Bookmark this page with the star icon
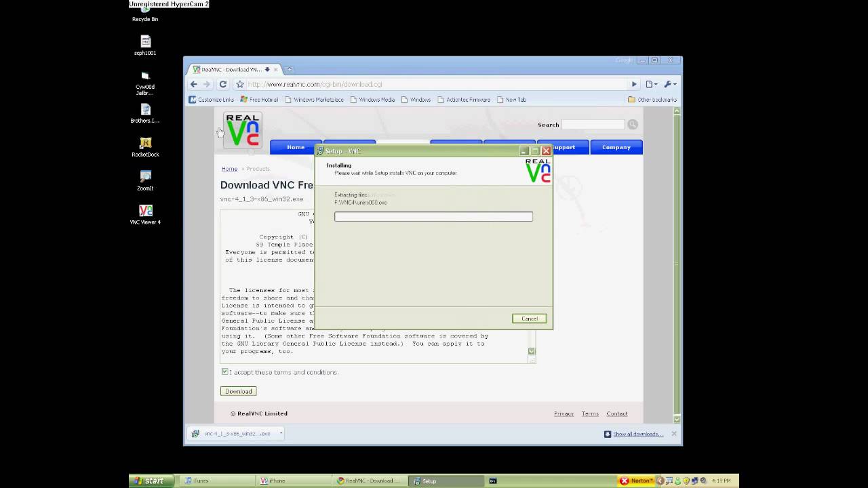 [239, 84]
